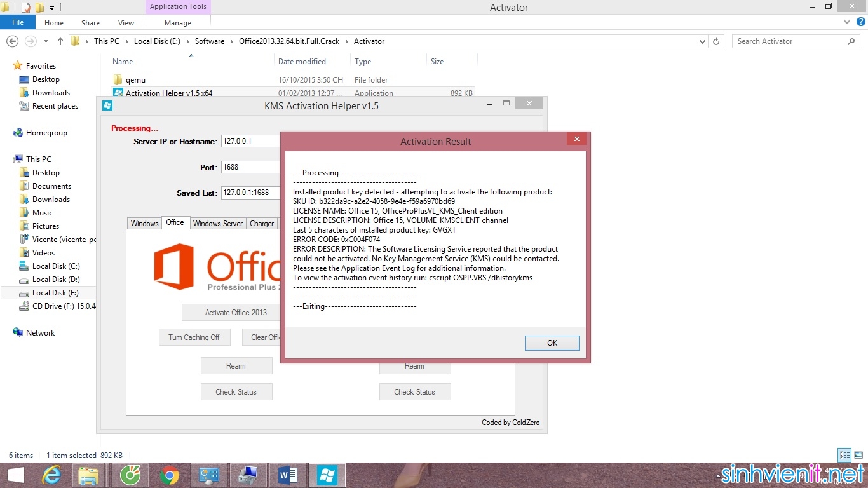This screenshot has height=488, width=868.
Task: Expand the ribbon using the chevron
Action: coord(846,22)
